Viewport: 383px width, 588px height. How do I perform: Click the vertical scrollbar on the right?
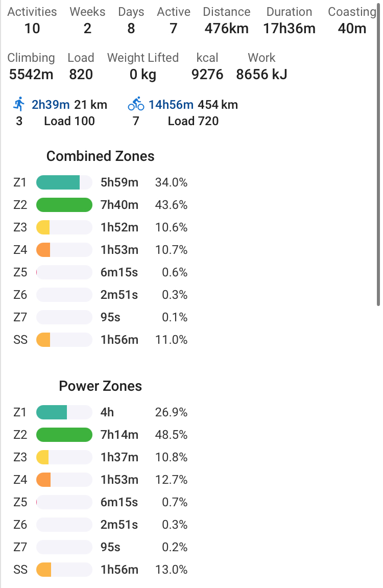click(378, 153)
